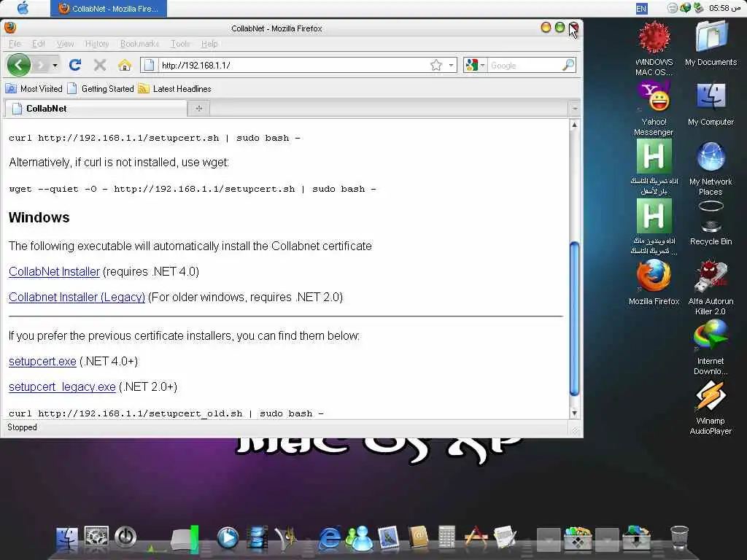The width and height of the screenshot is (747, 560).
Task: Open the Tools menu
Action: (x=180, y=44)
